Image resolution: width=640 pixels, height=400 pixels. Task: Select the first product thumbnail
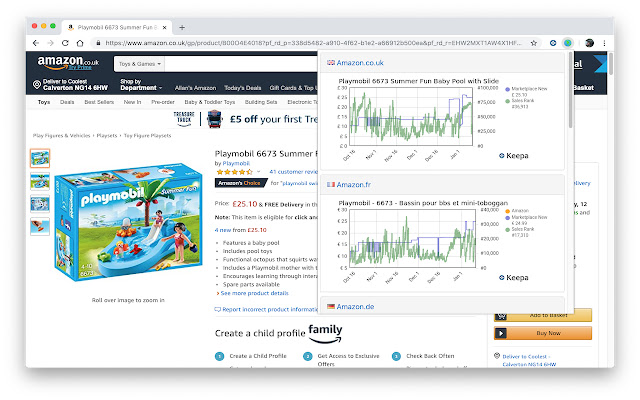point(40,158)
